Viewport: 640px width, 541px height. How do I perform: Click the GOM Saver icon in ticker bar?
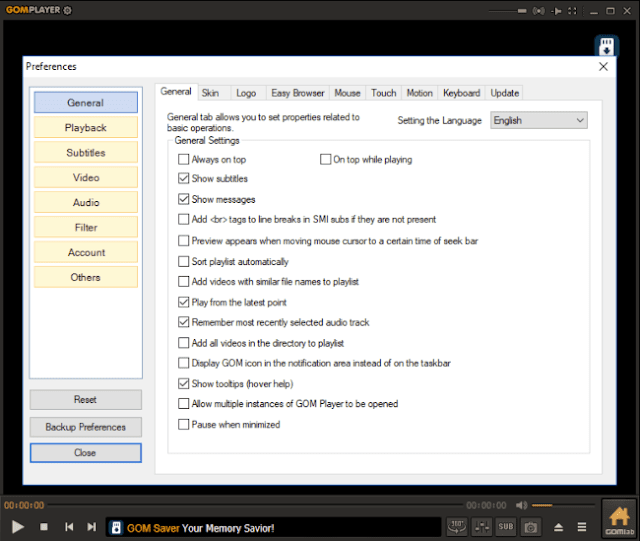click(x=116, y=528)
